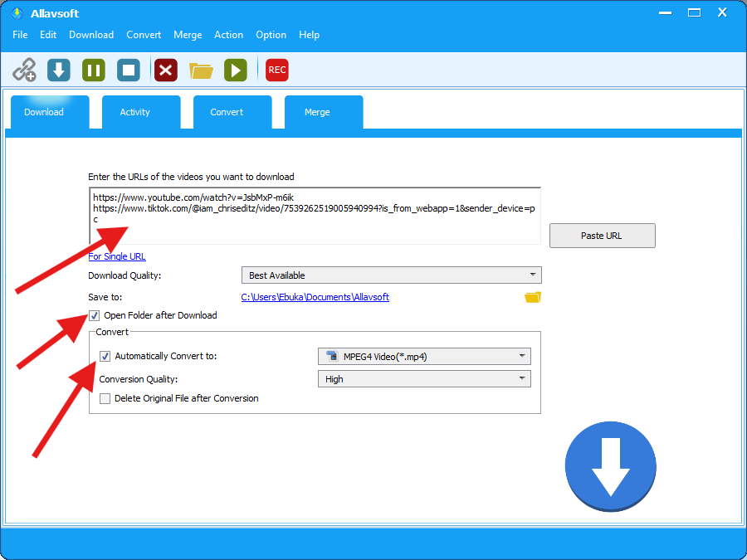This screenshot has height=560, width=747.
Task: Click inside the video URLs text box
Action: pyautogui.click(x=315, y=216)
